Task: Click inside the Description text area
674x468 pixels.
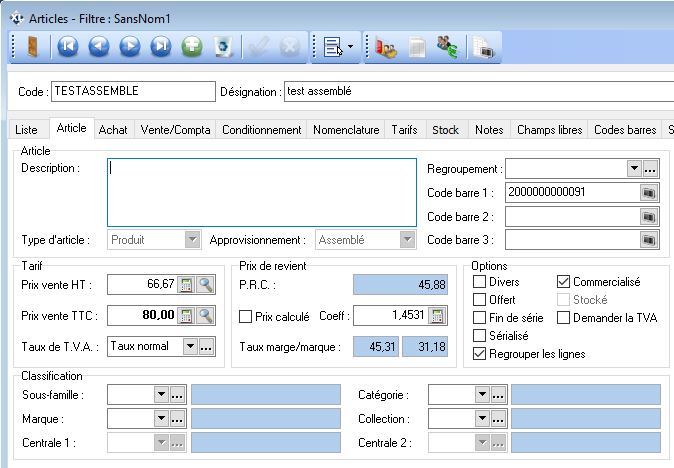Action: [260, 192]
